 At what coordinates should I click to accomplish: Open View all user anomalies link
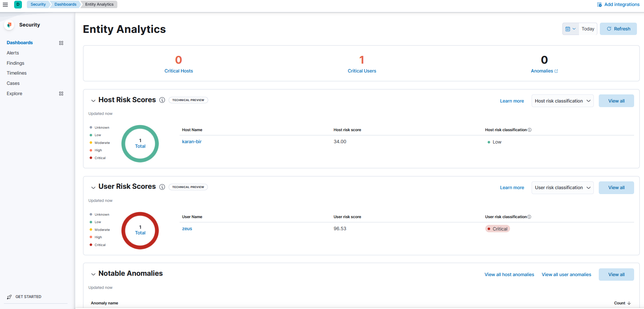pos(566,275)
